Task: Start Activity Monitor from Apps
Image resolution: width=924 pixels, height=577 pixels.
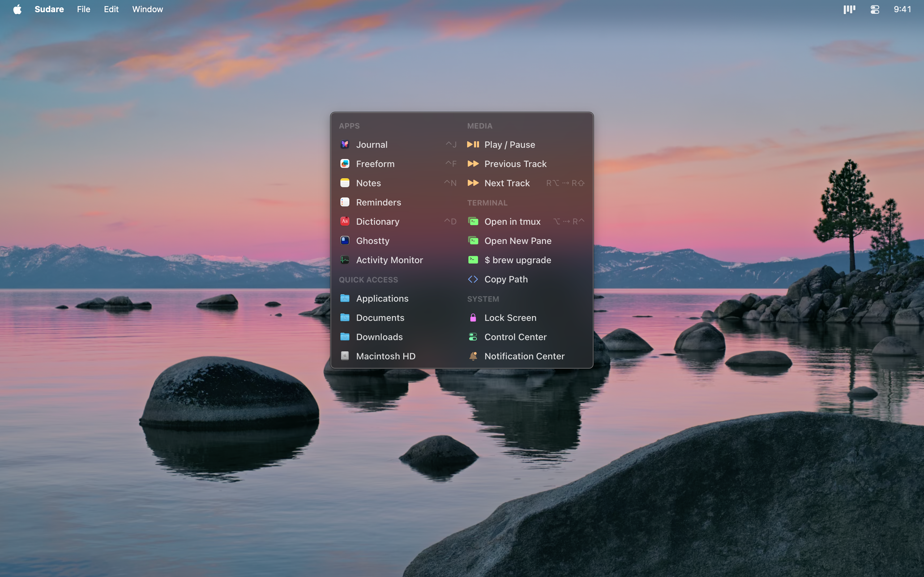Action: point(344,260)
